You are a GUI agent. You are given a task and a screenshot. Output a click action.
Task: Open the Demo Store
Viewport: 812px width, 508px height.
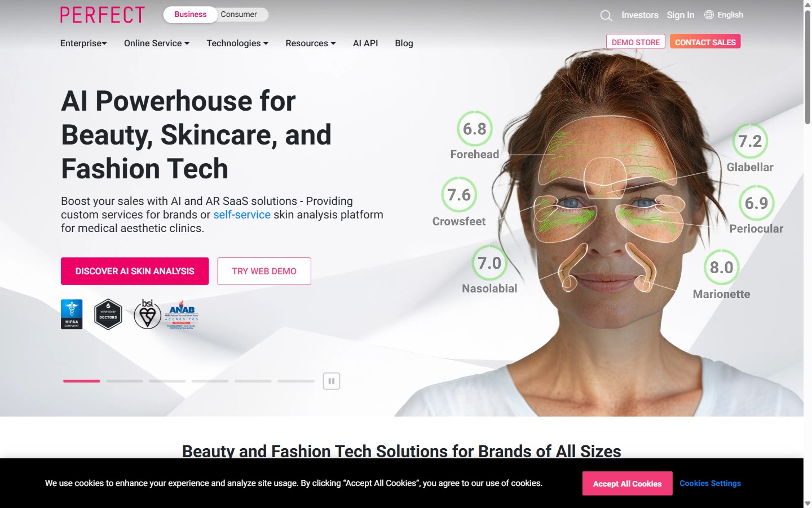coord(636,42)
